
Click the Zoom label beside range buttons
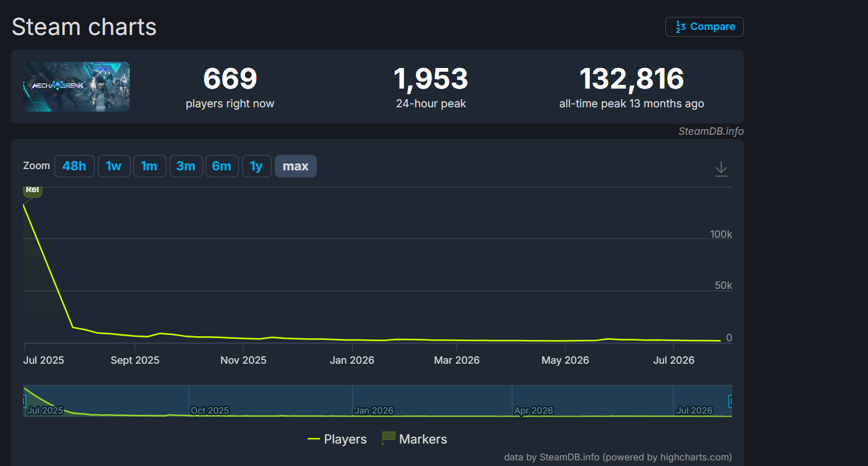(36, 166)
